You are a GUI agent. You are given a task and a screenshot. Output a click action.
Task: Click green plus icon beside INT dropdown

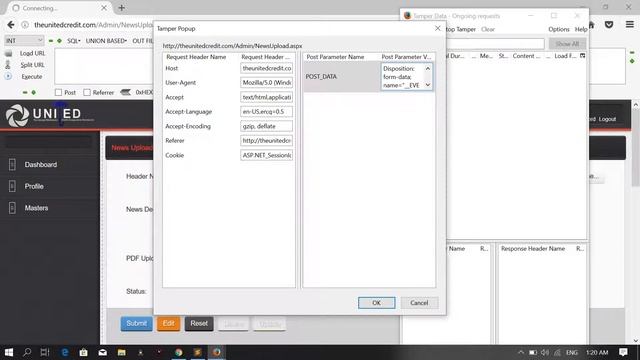[x=59, y=41]
